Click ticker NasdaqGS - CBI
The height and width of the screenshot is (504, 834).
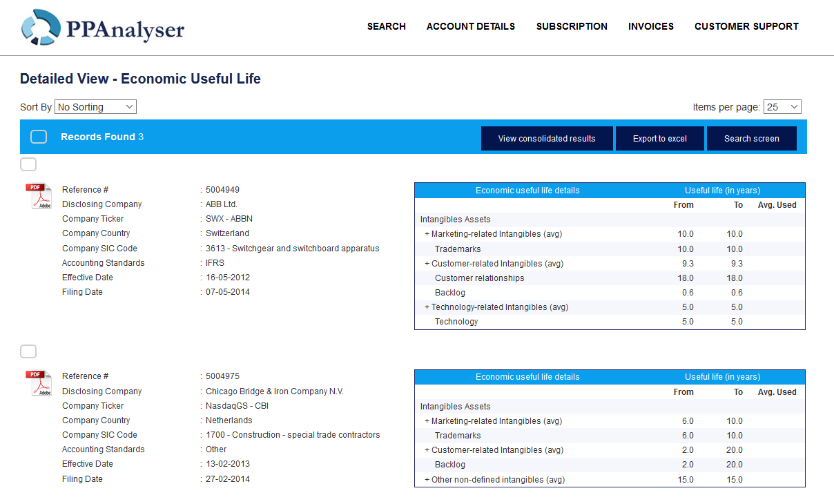(237, 406)
